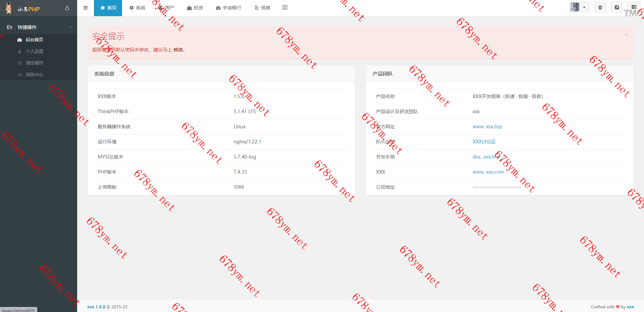Image resolution: width=644 pixels, height=312 pixels.
Task: Click the water drop theme icon
Action: point(67,8)
